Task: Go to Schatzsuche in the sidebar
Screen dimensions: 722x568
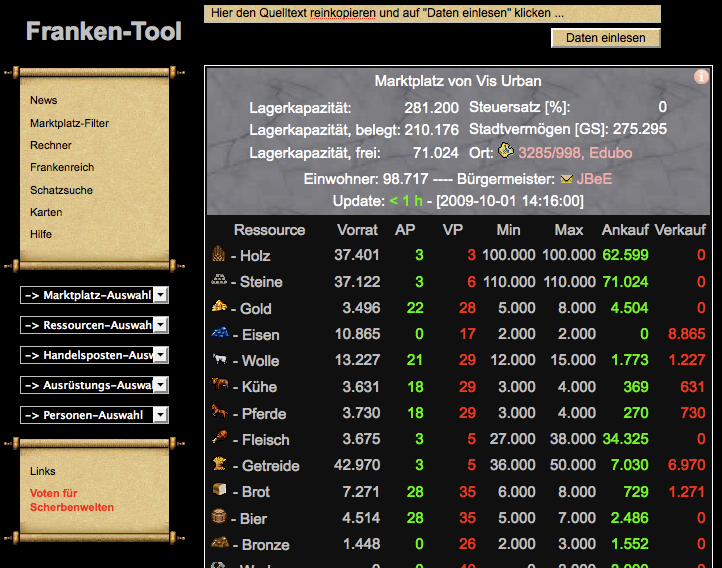Action: click(61, 190)
